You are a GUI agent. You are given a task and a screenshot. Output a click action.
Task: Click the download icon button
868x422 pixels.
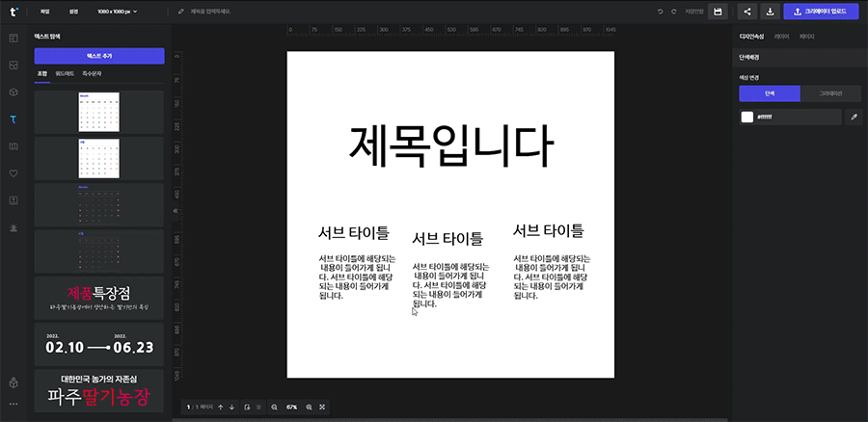pyautogui.click(x=771, y=12)
